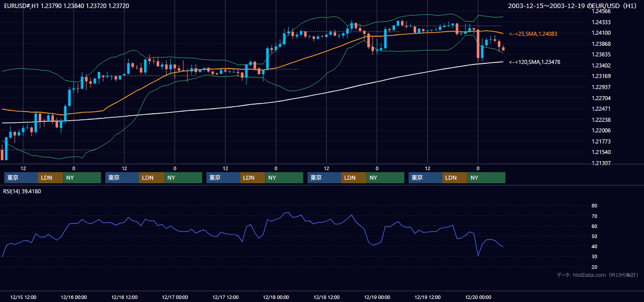Select the NY session block above 12/16 00:00

click(x=82, y=178)
